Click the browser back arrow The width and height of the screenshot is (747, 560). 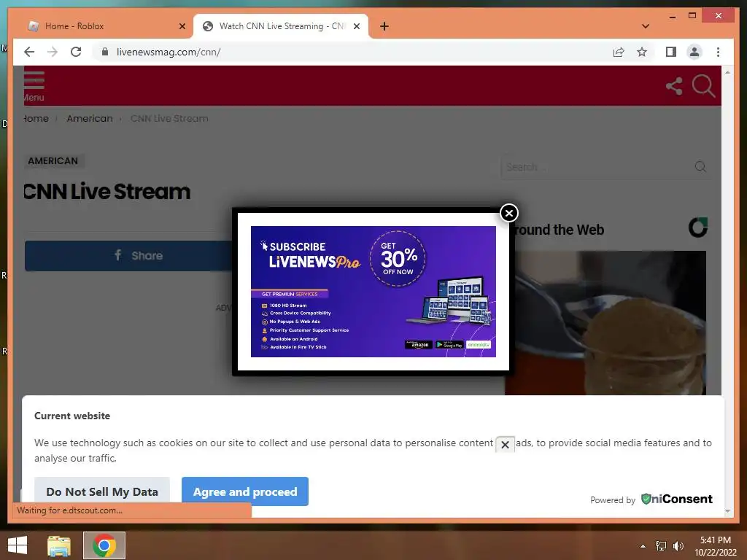click(29, 52)
